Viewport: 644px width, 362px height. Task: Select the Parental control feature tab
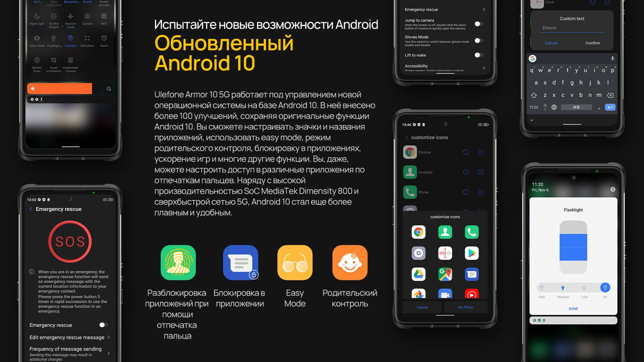[350, 276]
